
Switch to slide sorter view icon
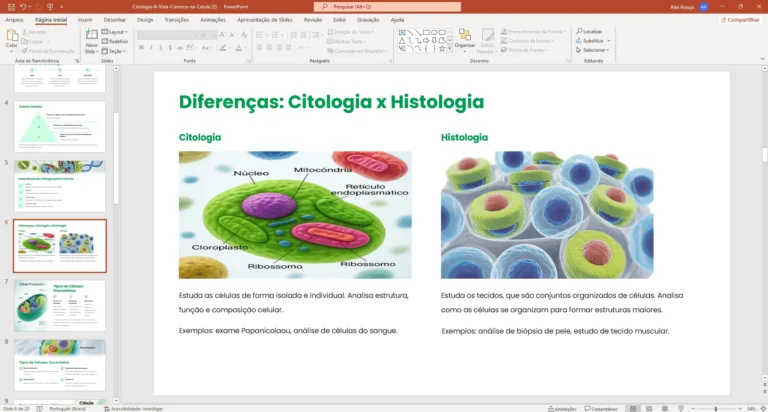pyautogui.click(x=649, y=409)
